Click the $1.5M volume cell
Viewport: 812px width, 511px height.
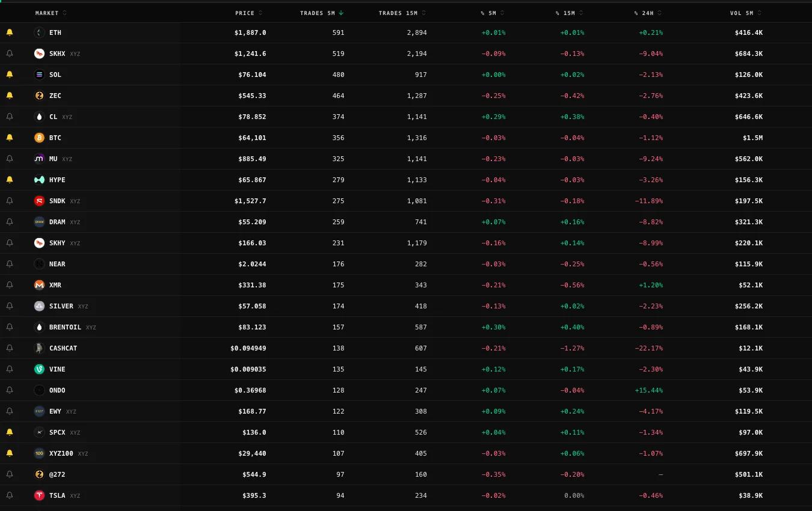coord(752,138)
